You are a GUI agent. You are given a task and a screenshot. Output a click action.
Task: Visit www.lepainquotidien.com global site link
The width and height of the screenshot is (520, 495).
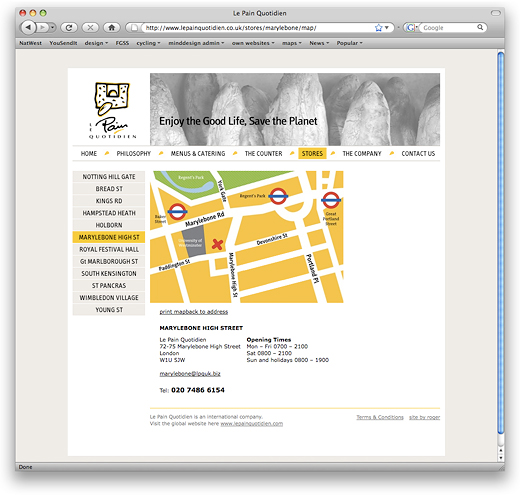[252, 424]
